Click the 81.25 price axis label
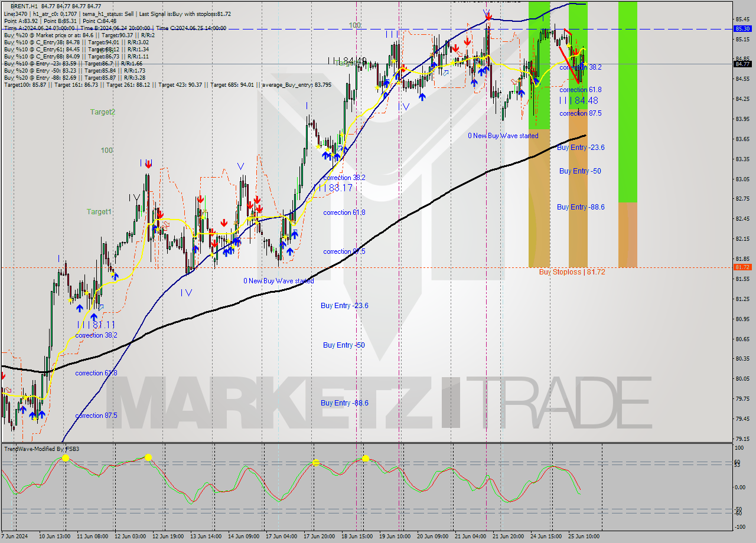 pos(743,299)
